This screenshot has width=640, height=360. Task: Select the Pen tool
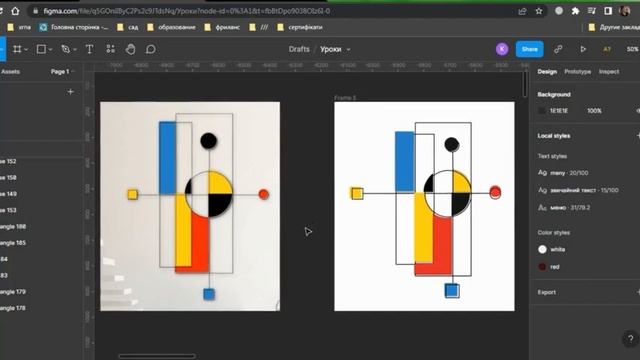[x=65, y=49]
